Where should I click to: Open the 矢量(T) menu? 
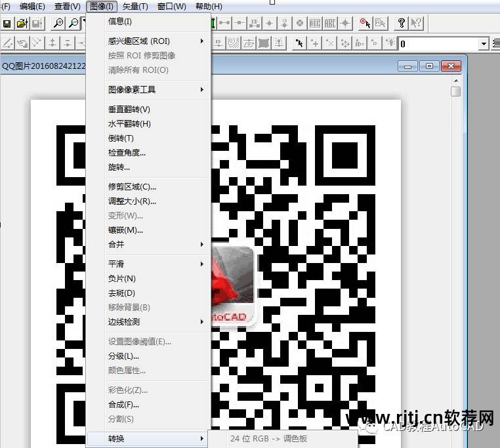click(135, 7)
